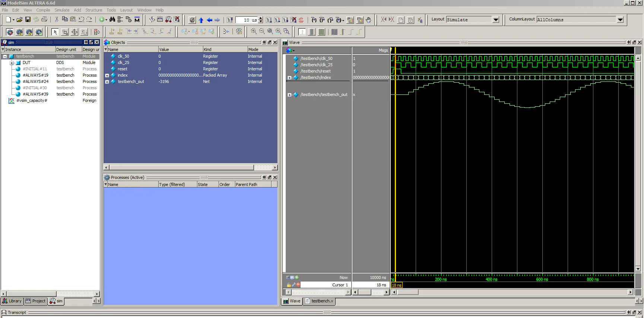Select the arrow pointer Select Mode tool

[x=55, y=32]
